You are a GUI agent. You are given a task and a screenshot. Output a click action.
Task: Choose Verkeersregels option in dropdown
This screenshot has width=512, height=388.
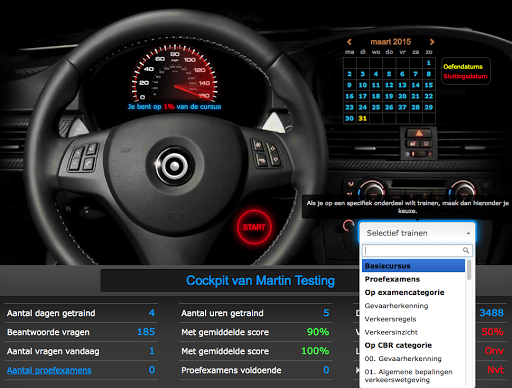[x=413, y=319]
